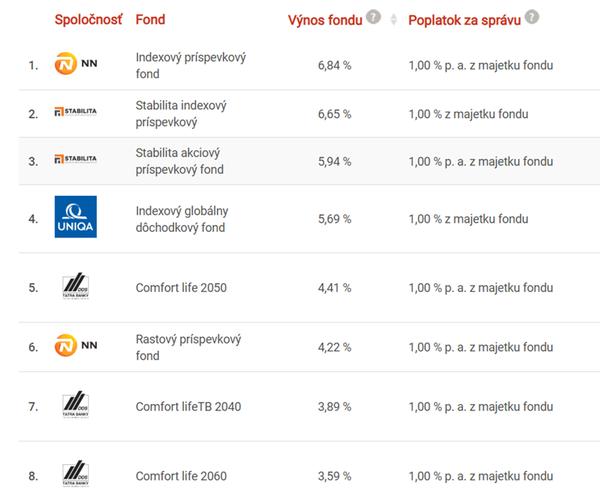Click Tatra banky logo beside Comfort life 2060
600x501 pixels.
tap(75, 474)
